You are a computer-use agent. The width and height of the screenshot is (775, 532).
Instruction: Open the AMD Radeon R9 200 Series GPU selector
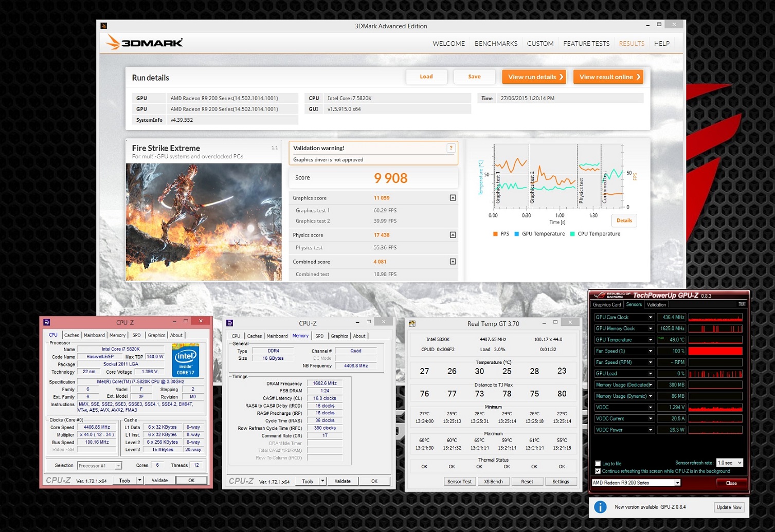pyautogui.click(x=636, y=483)
